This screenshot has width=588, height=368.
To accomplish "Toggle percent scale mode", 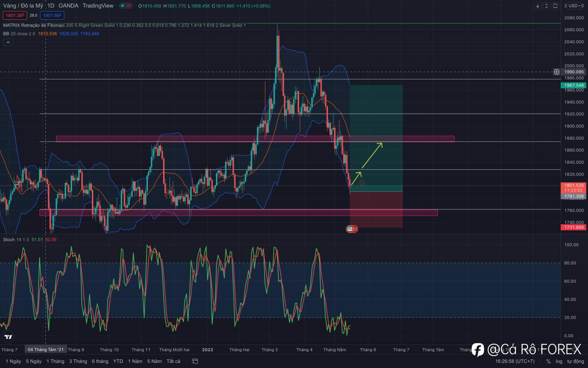I will pos(548,362).
